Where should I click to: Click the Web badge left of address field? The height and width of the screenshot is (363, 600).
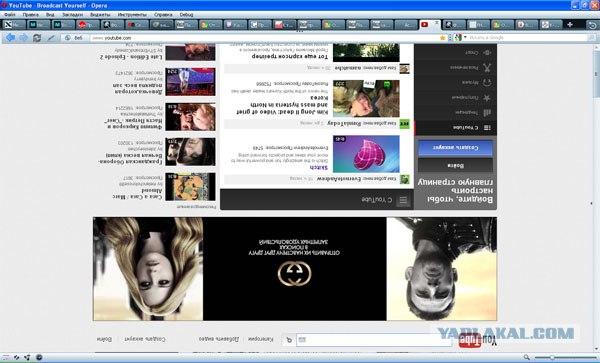[x=74, y=38]
